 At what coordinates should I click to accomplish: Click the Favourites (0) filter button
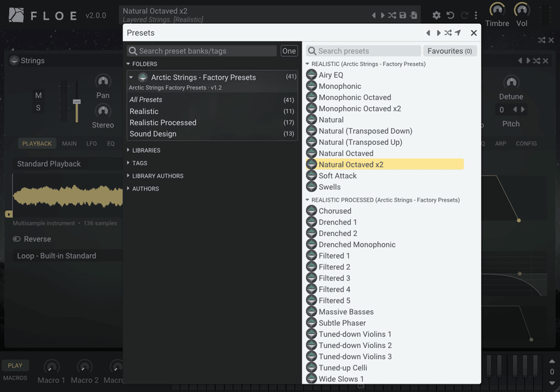coord(449,51)
